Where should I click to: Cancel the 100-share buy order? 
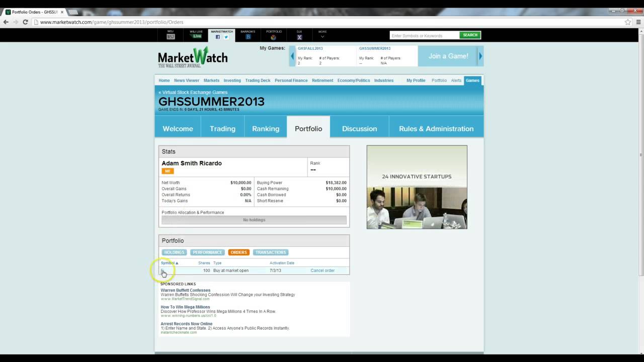point(323,270)
